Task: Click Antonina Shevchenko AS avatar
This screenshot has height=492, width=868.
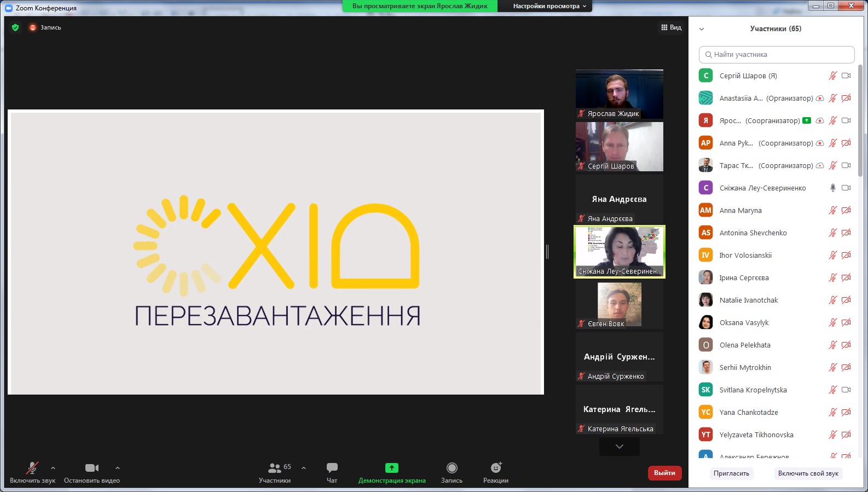Action: pos(706,233)
